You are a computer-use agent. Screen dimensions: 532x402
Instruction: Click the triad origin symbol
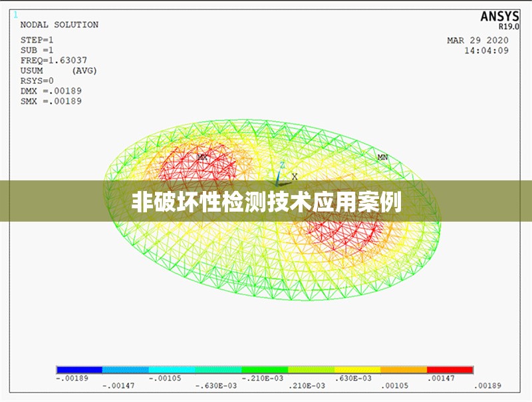(277, 185)
